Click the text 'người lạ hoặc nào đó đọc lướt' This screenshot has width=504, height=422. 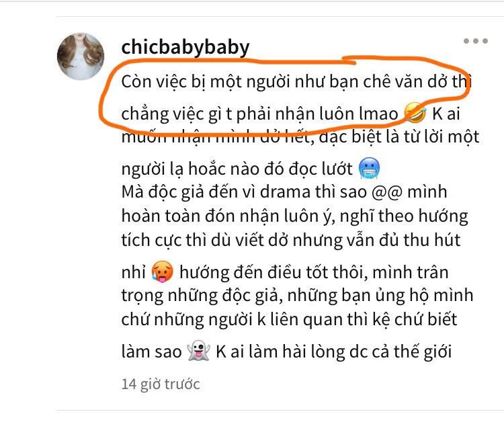tap(237, 169)
